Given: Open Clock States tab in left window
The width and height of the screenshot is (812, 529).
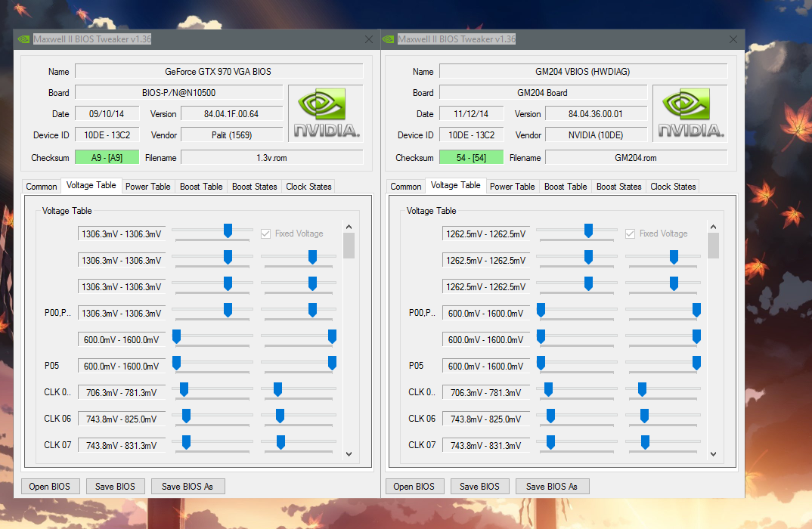Looking at the screenshot, I should point(308,187).
